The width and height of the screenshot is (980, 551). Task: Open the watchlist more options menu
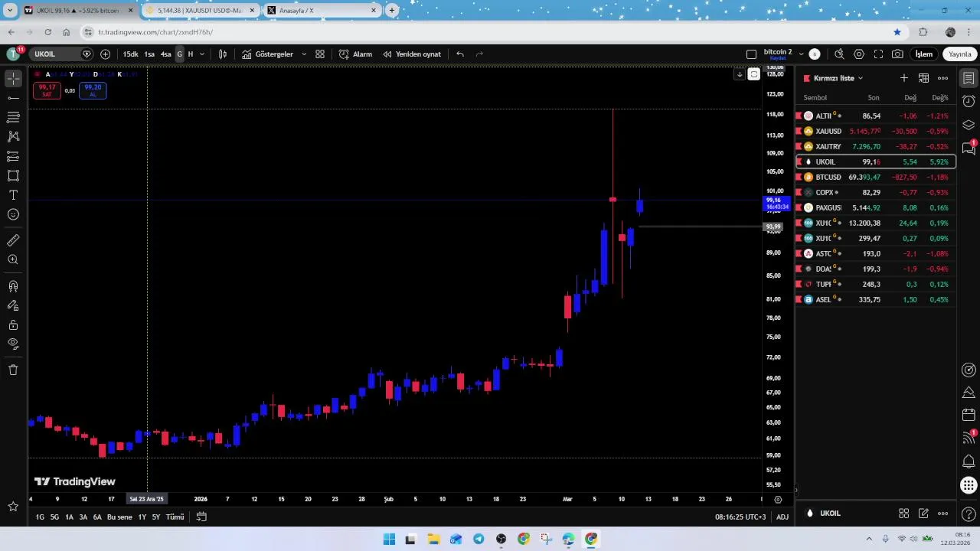[943, 78]
